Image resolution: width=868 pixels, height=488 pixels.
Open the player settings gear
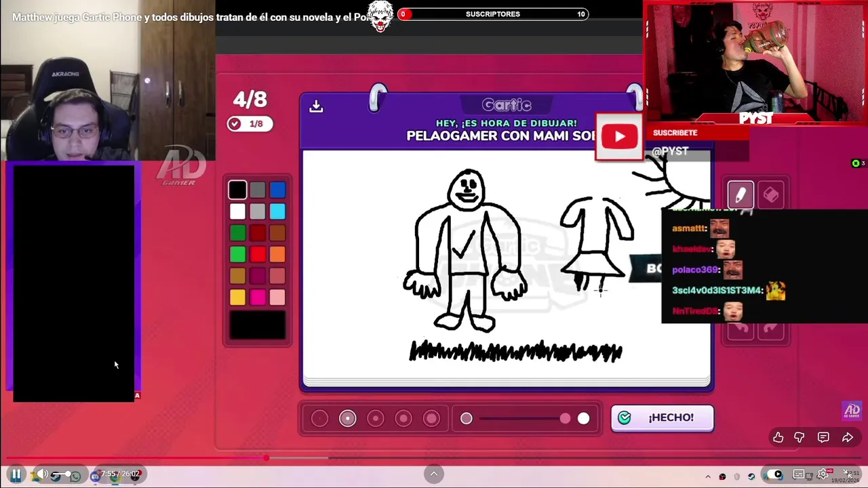[x=823, y=474]
